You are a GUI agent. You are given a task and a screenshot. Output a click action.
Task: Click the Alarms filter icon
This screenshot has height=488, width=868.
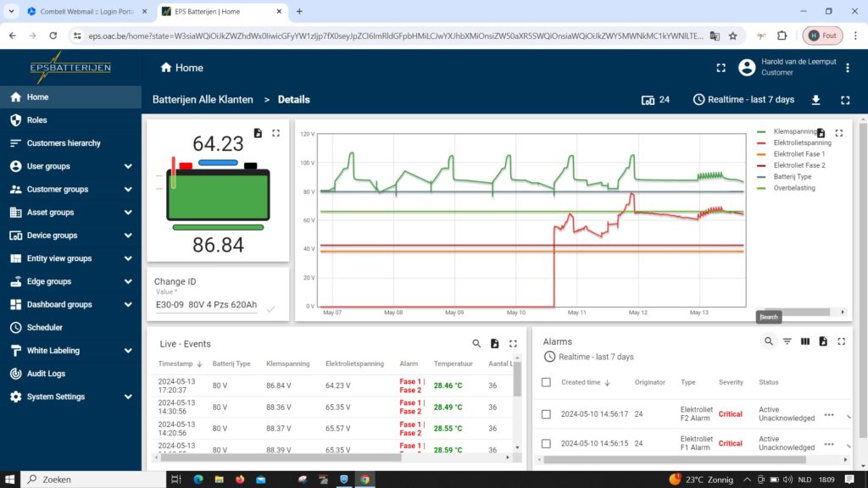[x=787, y=341]
